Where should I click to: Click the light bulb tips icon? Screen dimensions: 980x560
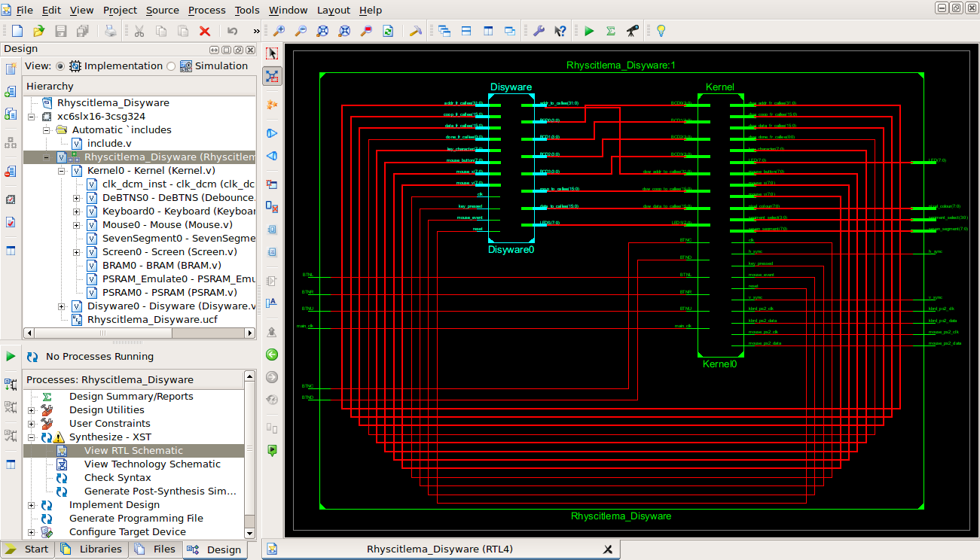click(661, 31)
